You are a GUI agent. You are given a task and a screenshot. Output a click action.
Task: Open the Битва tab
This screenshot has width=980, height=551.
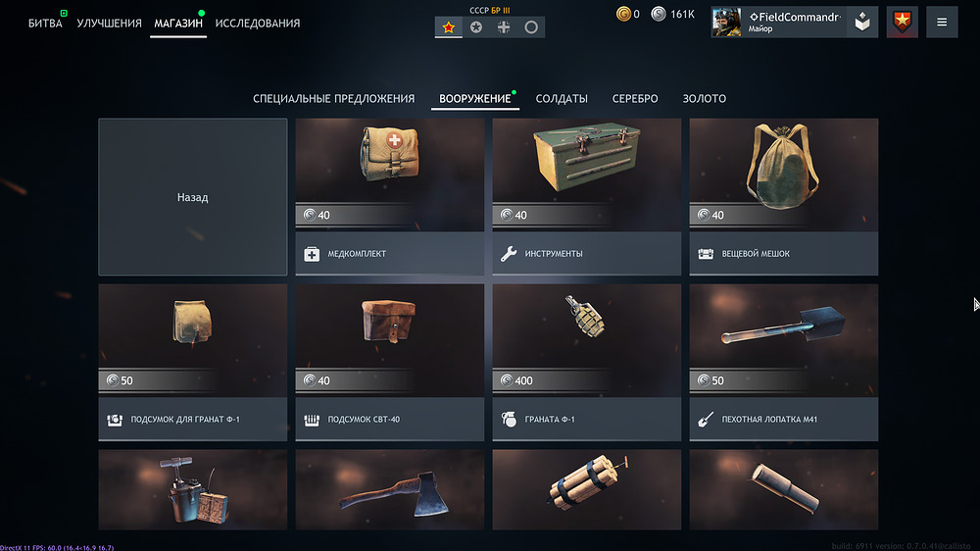[x=45, y=24]
